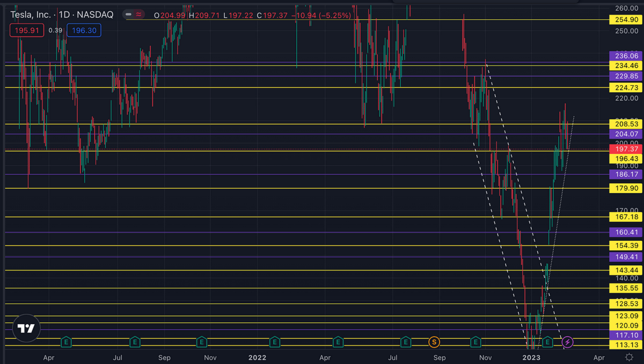The height and width of the screenshot is (364, 644).
Task: Click the 208.53 price level label
Action: point(625,124)
